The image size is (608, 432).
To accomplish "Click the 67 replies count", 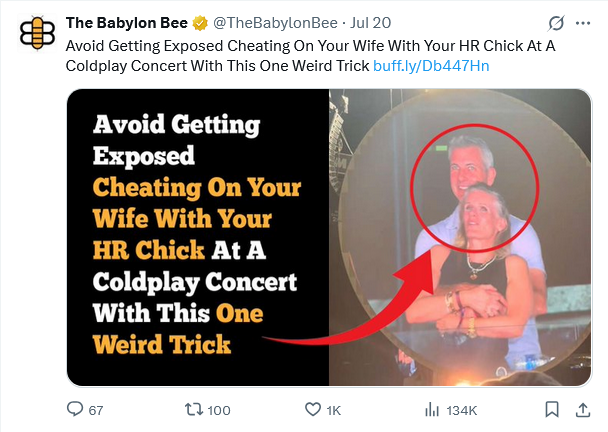I will tap(96, 410).
